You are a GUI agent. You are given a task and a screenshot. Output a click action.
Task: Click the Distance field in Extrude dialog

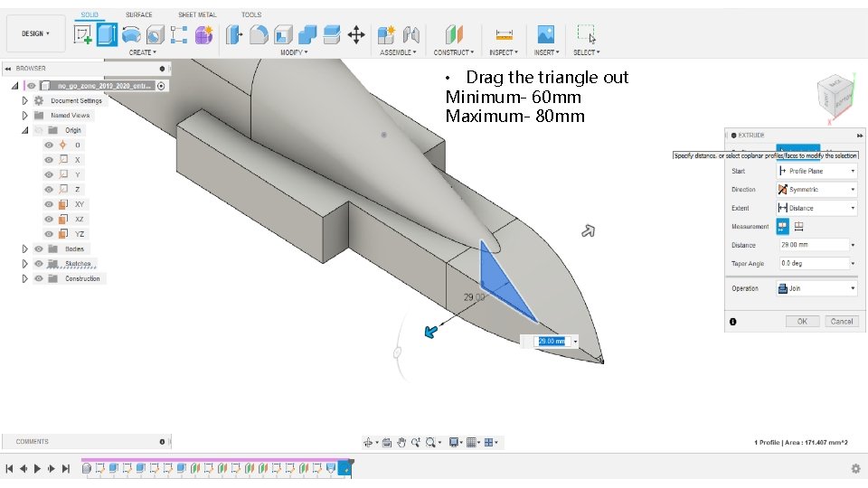pos(813,245)
